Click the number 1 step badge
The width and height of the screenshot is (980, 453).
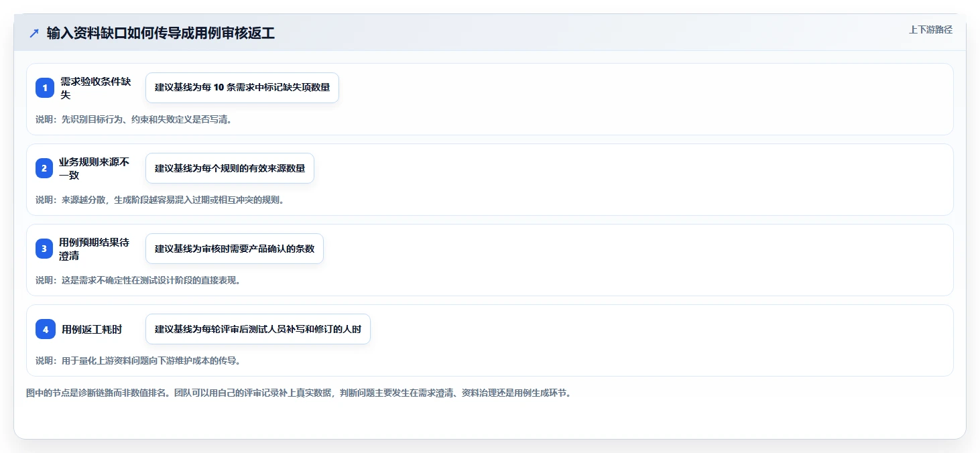[x=45, y=88]
